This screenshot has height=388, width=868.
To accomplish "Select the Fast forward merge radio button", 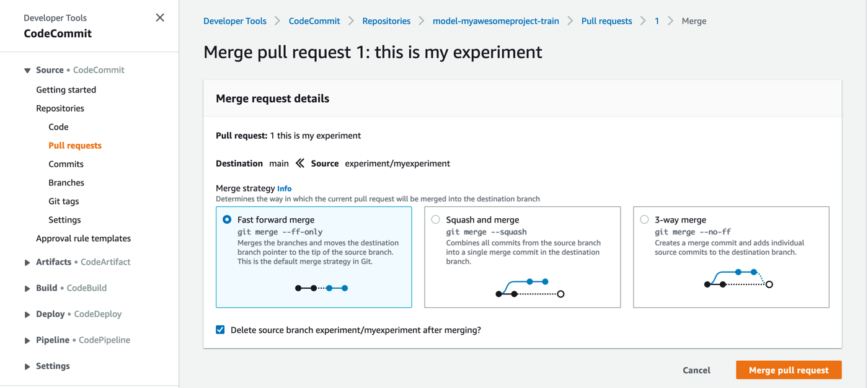I will (x=227, y=219).
